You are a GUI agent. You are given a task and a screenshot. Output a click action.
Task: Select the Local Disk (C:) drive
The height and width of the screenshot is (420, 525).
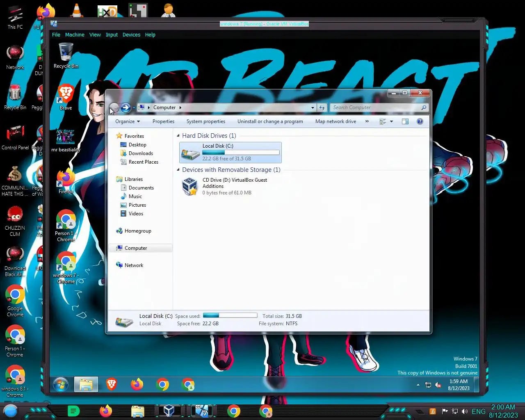pos(231,152)
